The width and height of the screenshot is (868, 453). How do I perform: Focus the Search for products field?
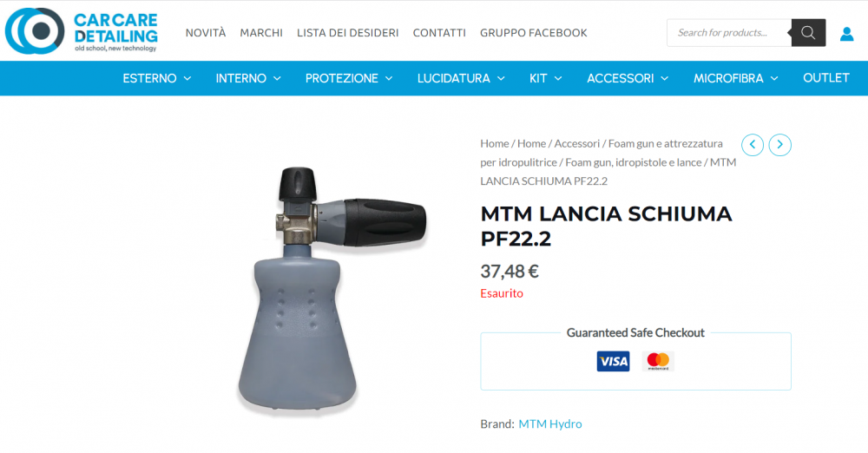[729, 33]
